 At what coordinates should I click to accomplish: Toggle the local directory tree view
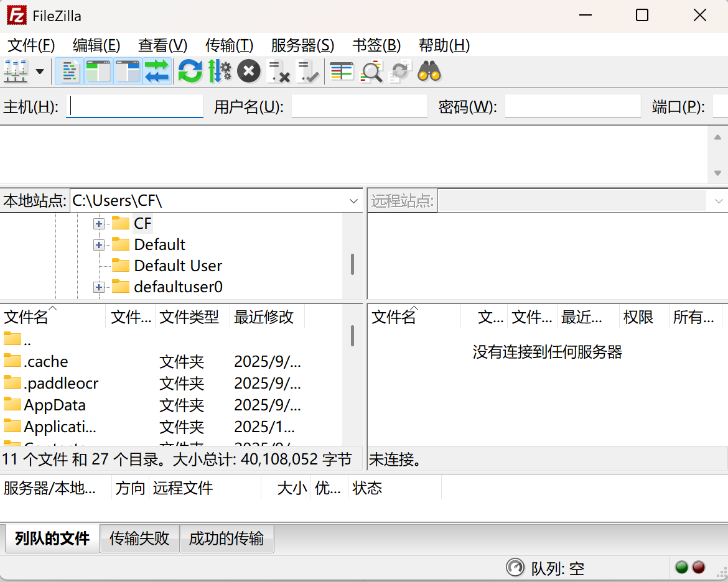click(98, 71)
